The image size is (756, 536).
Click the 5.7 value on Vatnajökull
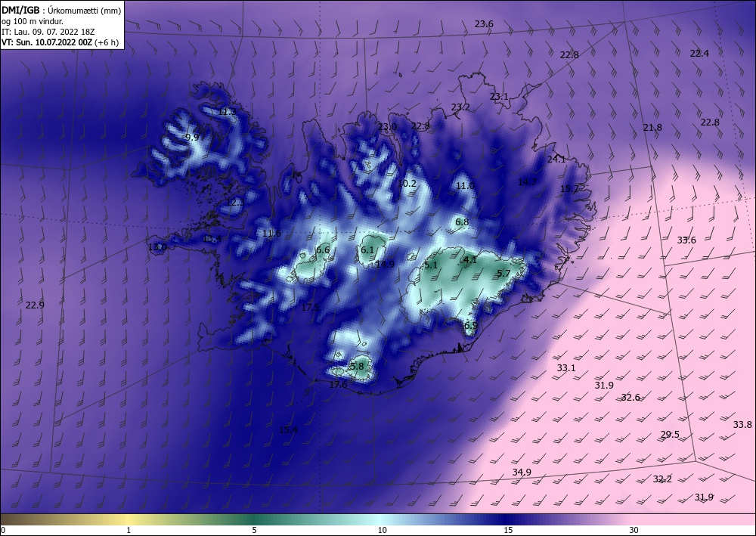(x=503, y=274)
